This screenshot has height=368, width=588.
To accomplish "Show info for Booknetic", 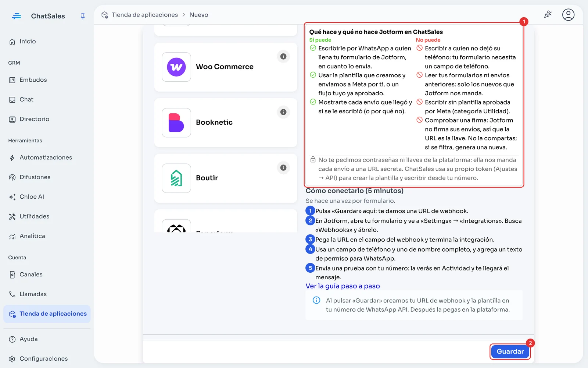I will pyautogui.click(x=283, y=112).
